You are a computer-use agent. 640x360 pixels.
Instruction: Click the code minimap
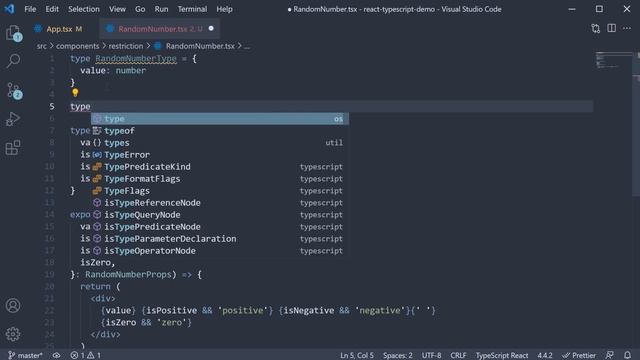tap(612, 60)
